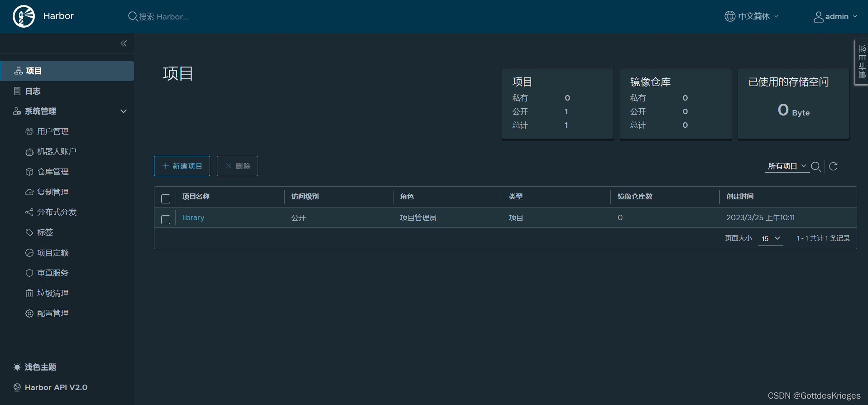Click the 项目 projects icon in sidebar

[19, 71]
